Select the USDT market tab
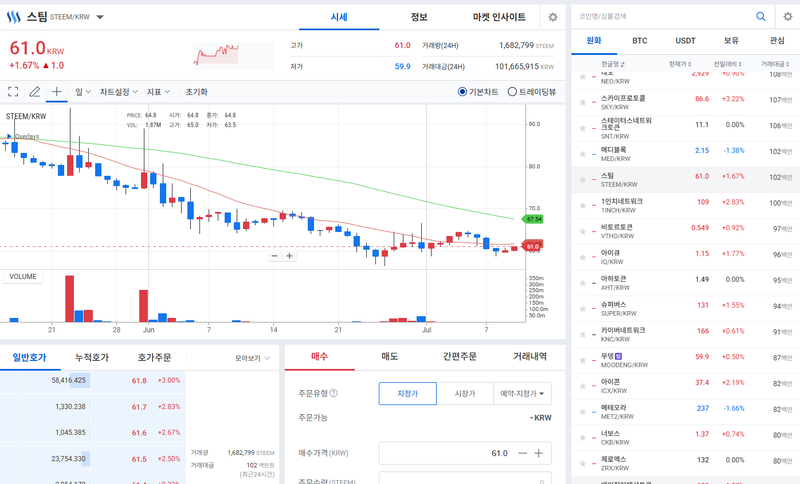The image size is (800, 484). 685,40
